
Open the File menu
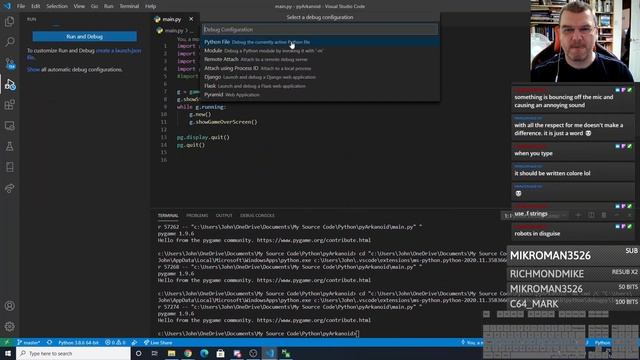pyautogui.click(x=21, y=6)
